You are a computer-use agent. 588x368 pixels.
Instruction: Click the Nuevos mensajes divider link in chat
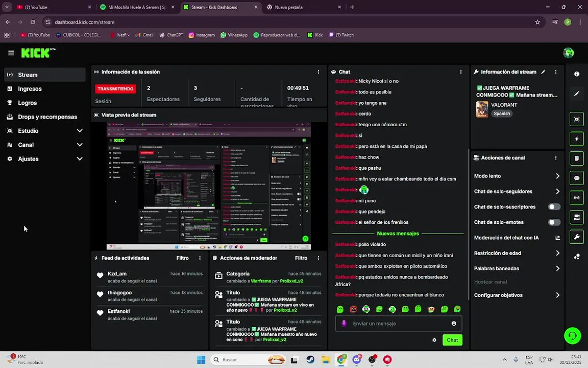coord(398,233)
